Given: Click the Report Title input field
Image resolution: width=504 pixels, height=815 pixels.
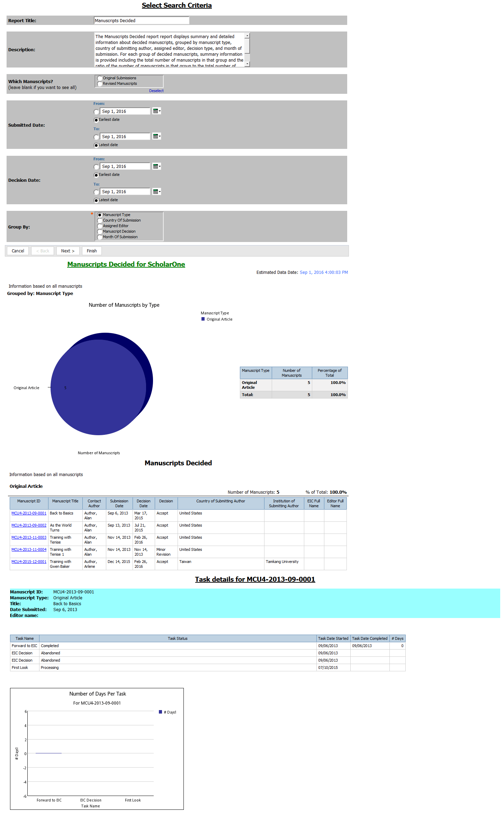Looking at the screenshot, I should pos(142,20).
